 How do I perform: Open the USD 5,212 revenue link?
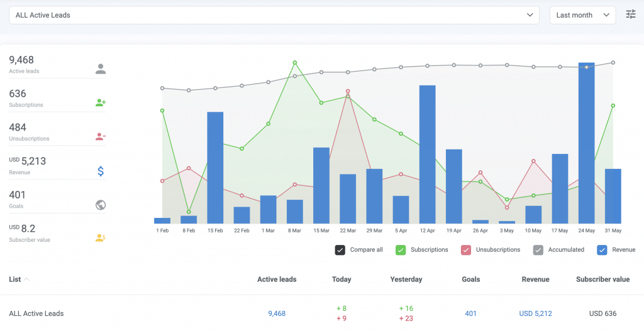click(535, 313)
